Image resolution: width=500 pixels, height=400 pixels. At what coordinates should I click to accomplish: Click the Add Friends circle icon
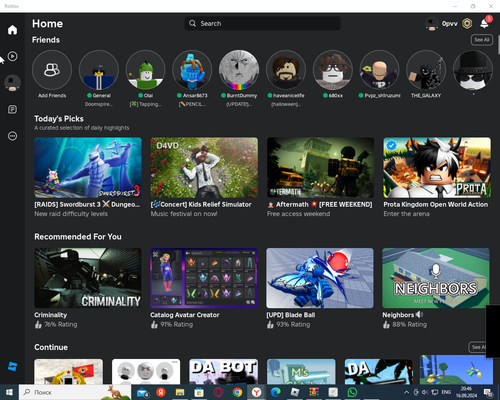click(x=52, y=70)
